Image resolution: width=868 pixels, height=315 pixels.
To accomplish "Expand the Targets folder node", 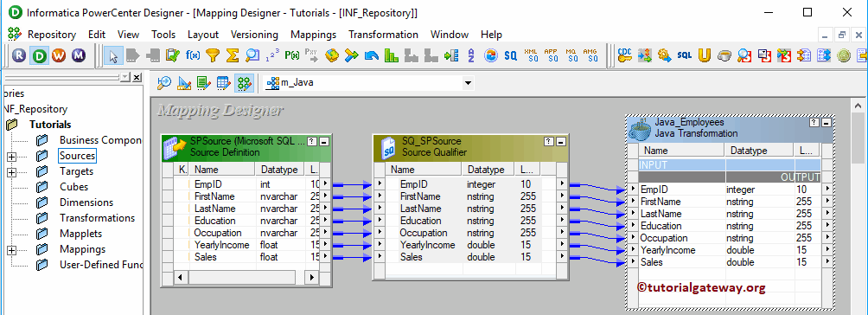I will click(x=11, y=172).
